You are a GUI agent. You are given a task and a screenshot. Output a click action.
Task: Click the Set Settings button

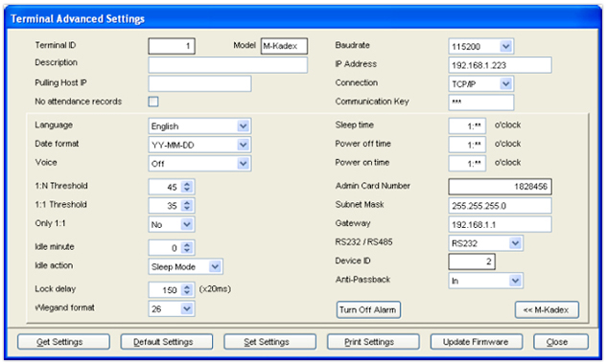(269, 342)
